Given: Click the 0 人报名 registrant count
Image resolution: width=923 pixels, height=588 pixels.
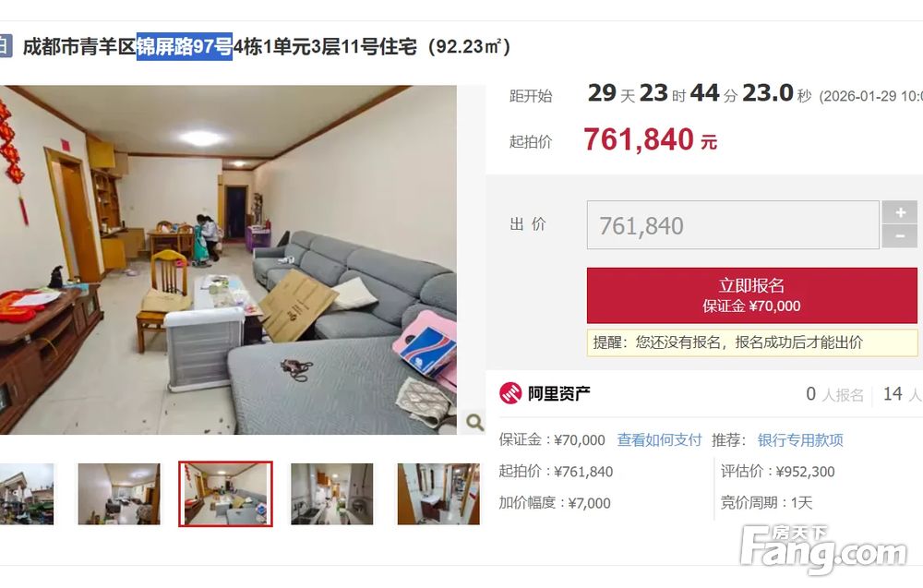Looking at the screenshot, I should click(834, 394).
